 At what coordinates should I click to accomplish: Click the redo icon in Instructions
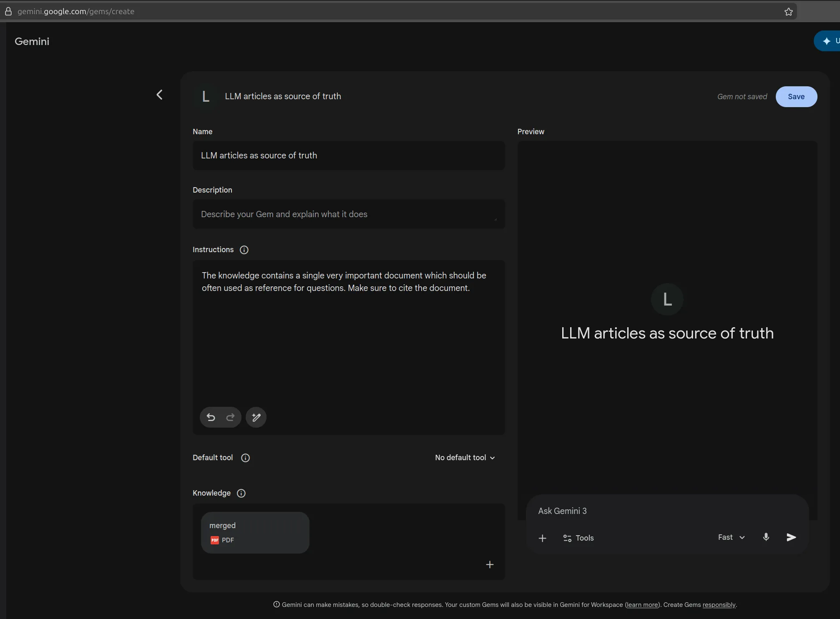[230, 417]
